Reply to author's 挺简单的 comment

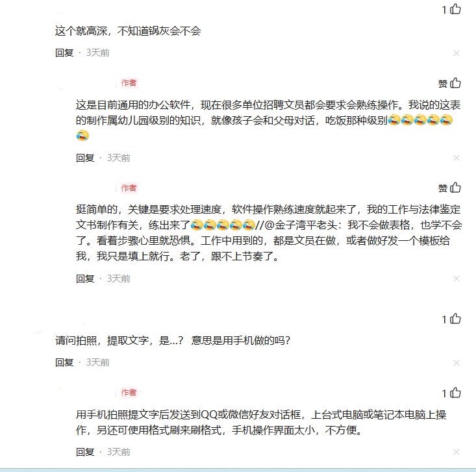(x=85, y=279)
